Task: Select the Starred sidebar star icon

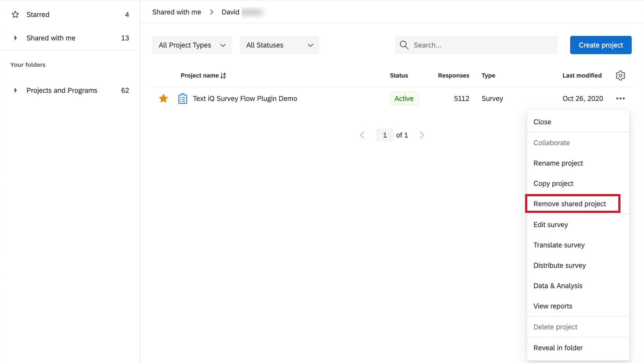Action: pyautogui.click(x=15, y=14)
